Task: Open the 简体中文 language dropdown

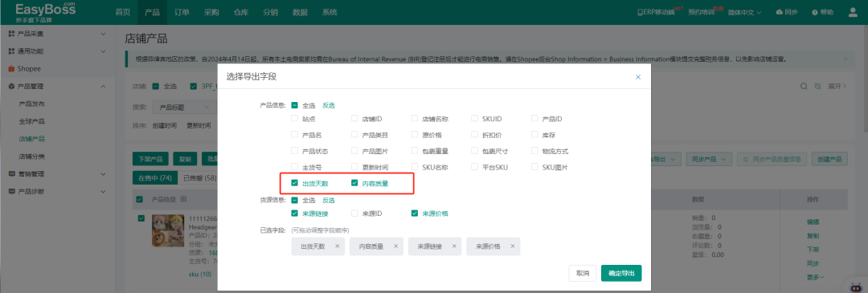Action: (744, 12)
